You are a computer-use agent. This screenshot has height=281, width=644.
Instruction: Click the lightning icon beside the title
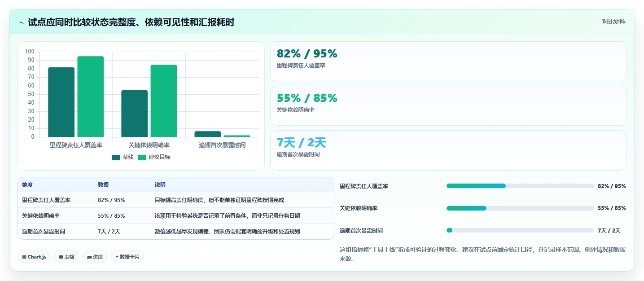[x=22, y=22]
